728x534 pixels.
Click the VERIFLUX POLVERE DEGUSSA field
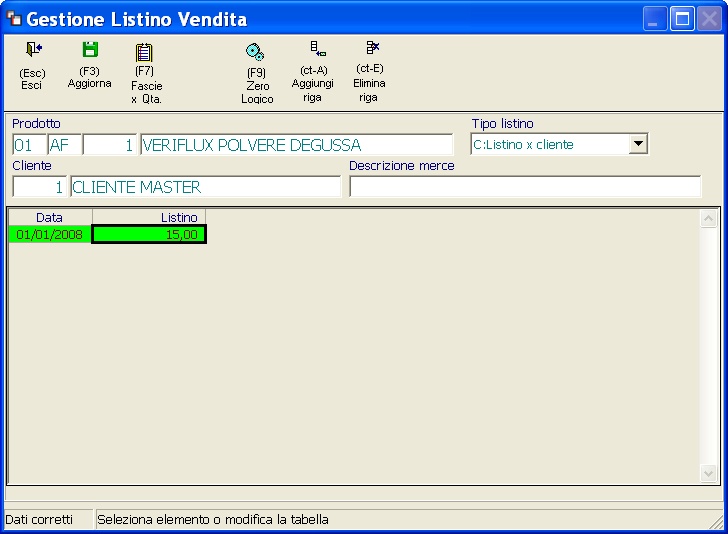tap(296, 145)
